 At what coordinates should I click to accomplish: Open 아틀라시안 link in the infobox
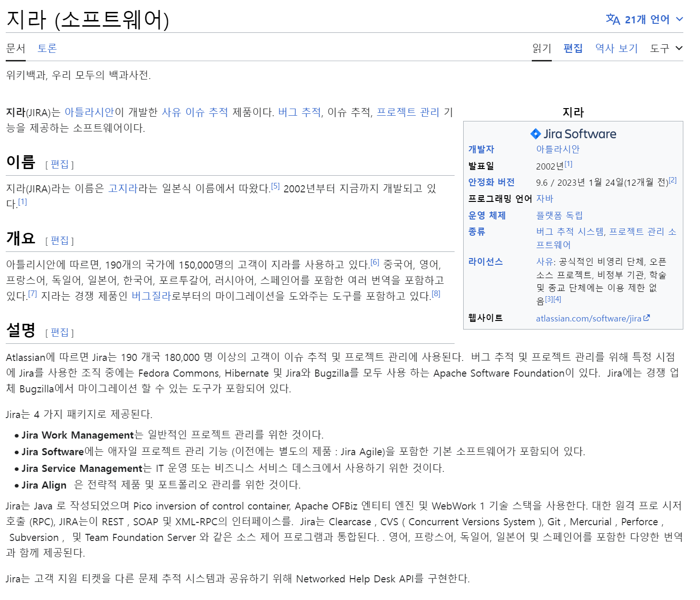558,149
